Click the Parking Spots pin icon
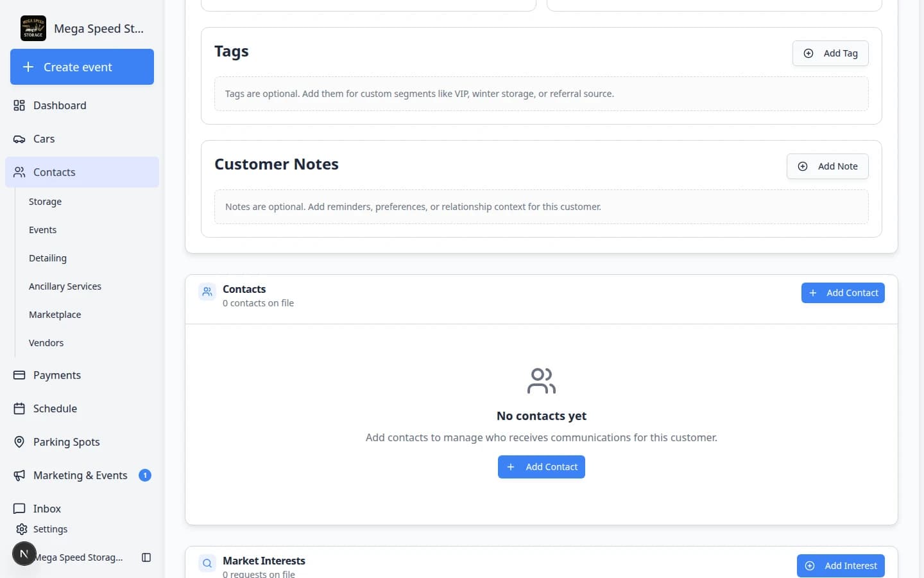924x578 pixels. [19, 442]
